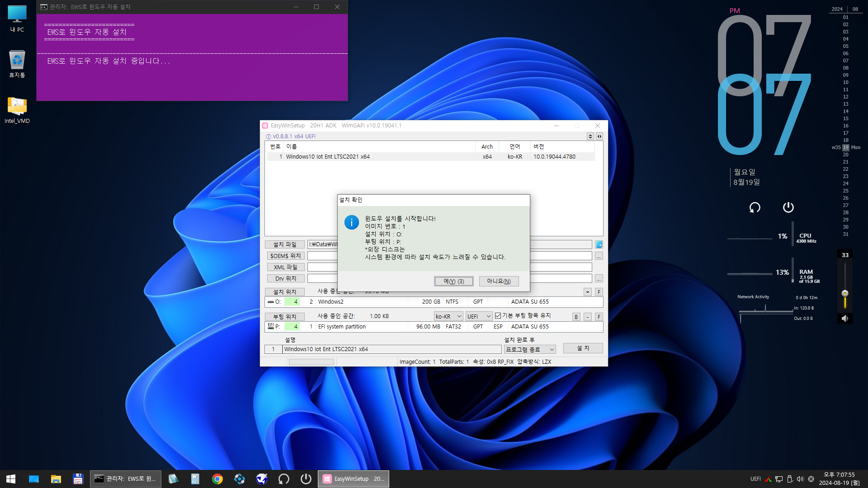
Task: Adjust volume slider knob on desktop gadget
Action: tap(845, 293)
